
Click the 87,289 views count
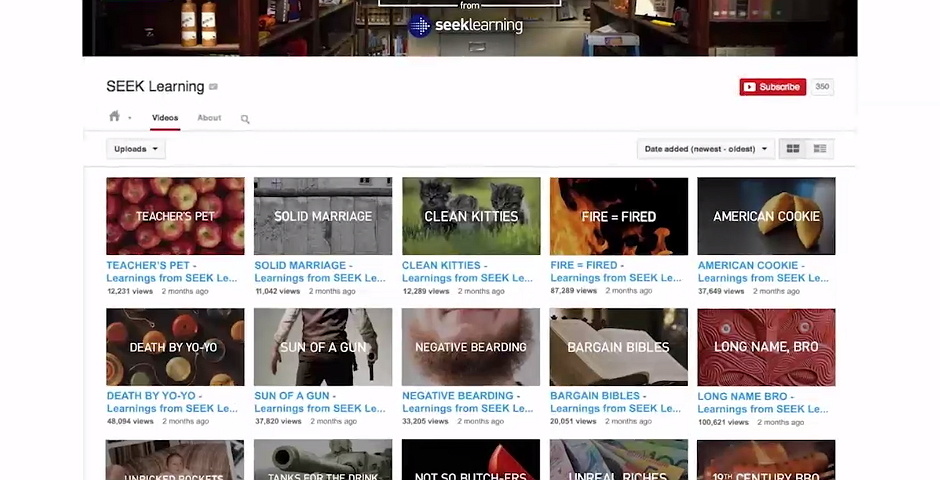click(x=574, y=291)
